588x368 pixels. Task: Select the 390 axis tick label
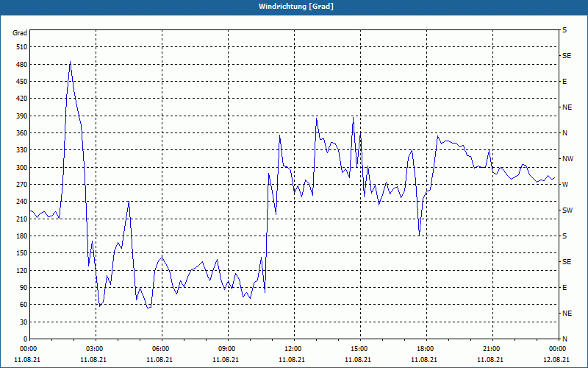22,116
